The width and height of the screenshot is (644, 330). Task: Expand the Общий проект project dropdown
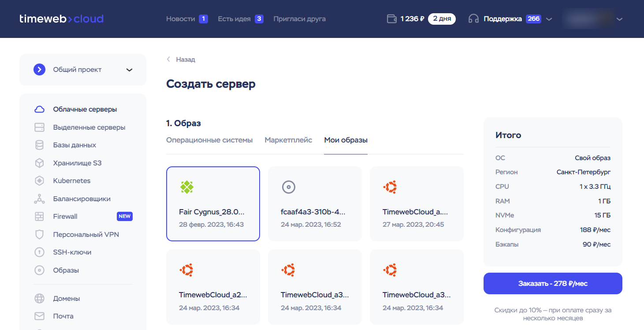point(129,70)
